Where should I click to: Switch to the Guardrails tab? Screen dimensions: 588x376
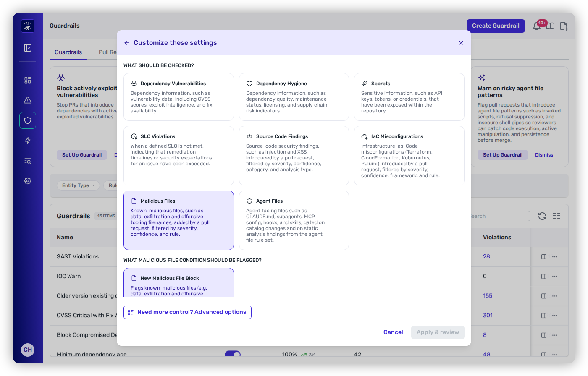(x=68, y=52)
